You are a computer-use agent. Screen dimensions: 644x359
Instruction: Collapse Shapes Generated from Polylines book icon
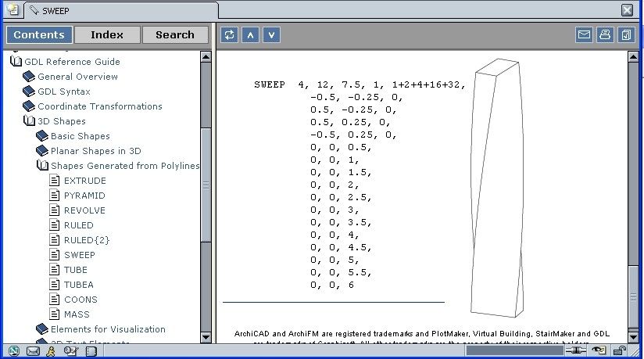pos(42,165)
